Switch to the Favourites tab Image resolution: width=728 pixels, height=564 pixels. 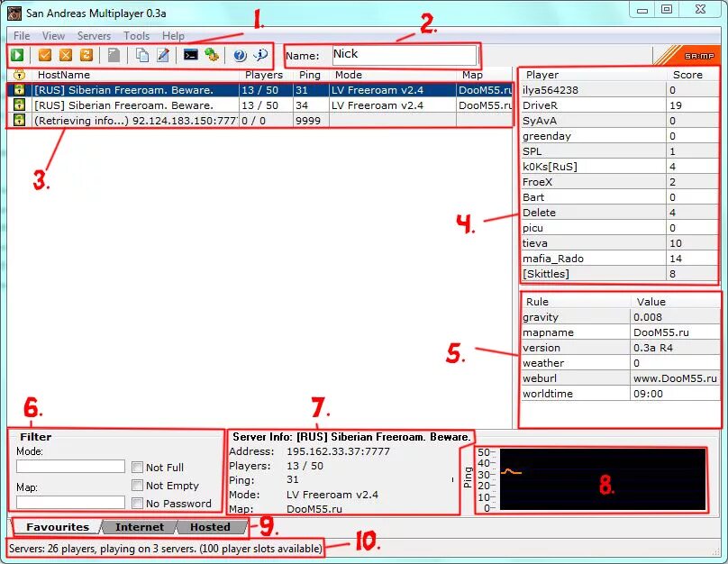[58, 527]
